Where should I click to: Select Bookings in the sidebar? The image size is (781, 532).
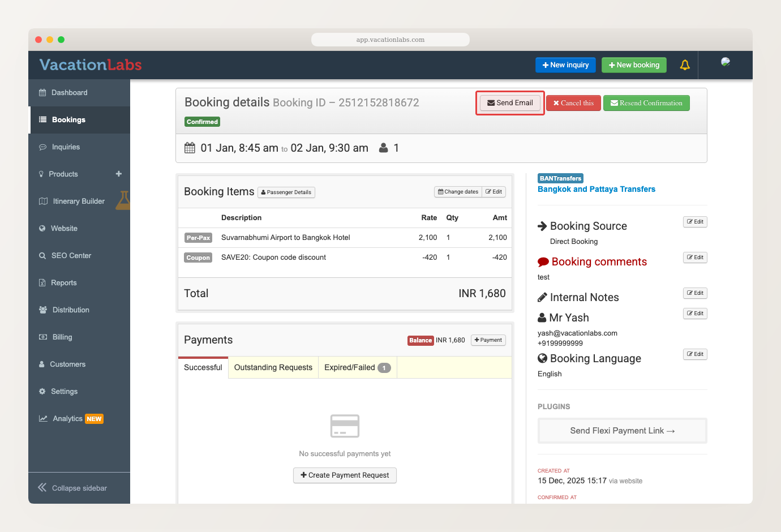coord(79,120)
